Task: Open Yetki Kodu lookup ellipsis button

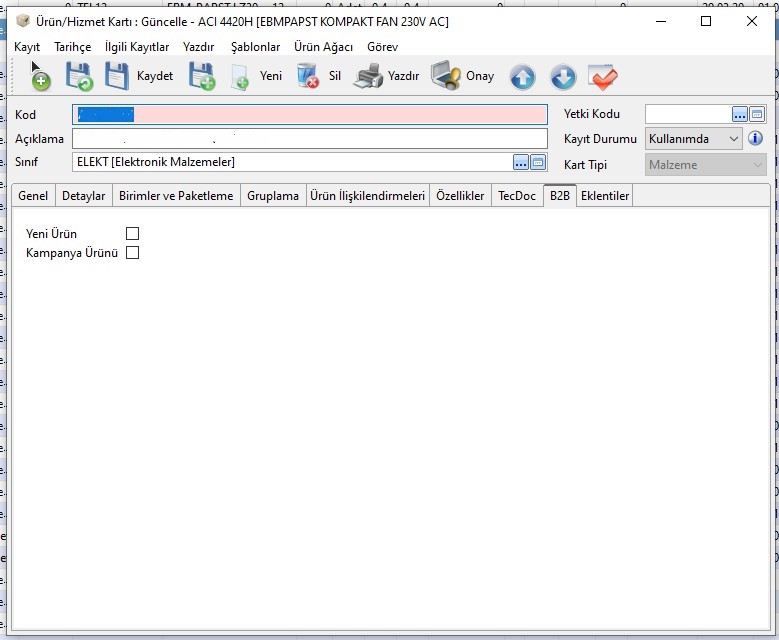Action: tap(740, 114)
